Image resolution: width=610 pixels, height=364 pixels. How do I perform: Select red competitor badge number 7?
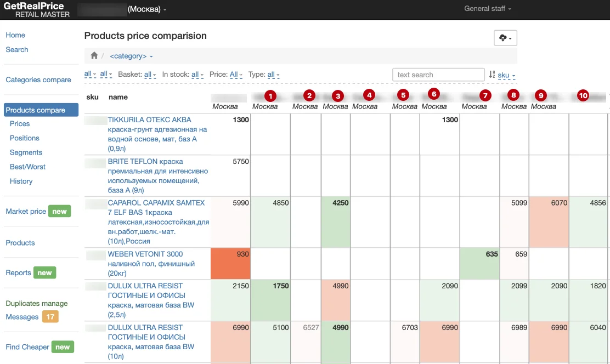coord(483,95)
